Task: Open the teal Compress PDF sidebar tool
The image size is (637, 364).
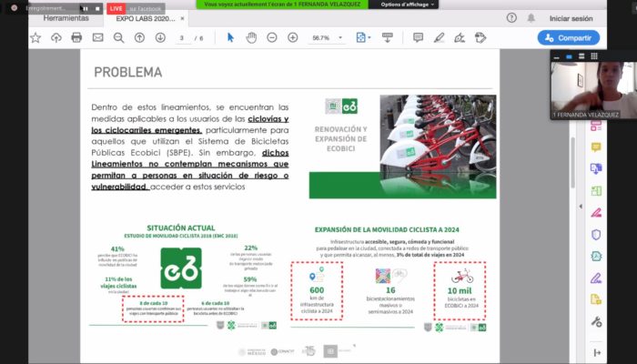Action: coord(596,257)
